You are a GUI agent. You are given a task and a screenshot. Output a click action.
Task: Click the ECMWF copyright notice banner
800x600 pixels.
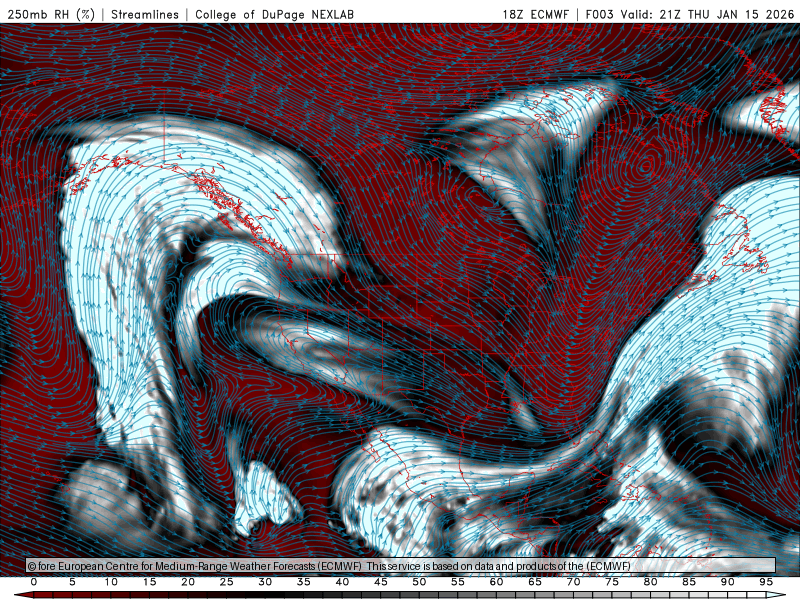pos(401,565)
